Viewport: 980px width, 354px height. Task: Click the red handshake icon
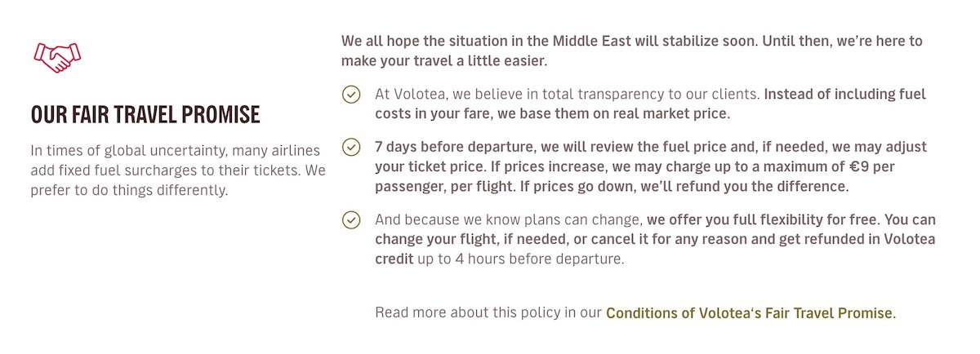pyautogui.click(x=57, y=56)
